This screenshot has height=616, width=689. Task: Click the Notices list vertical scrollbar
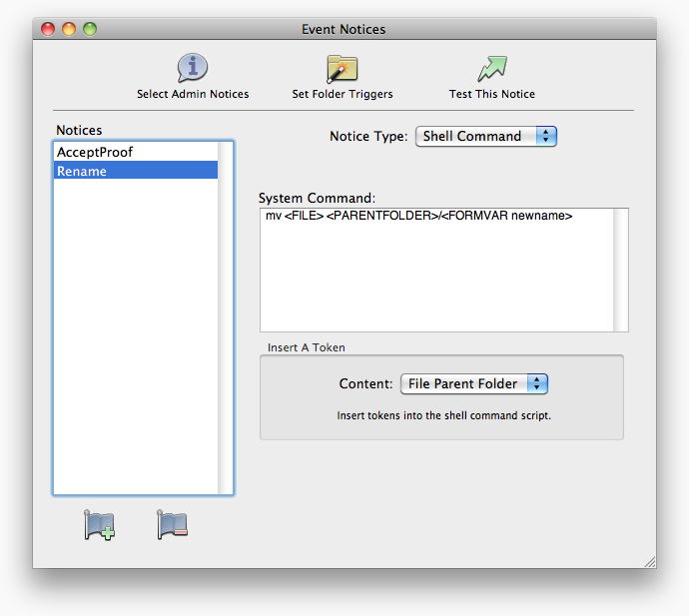click(225, 317)
